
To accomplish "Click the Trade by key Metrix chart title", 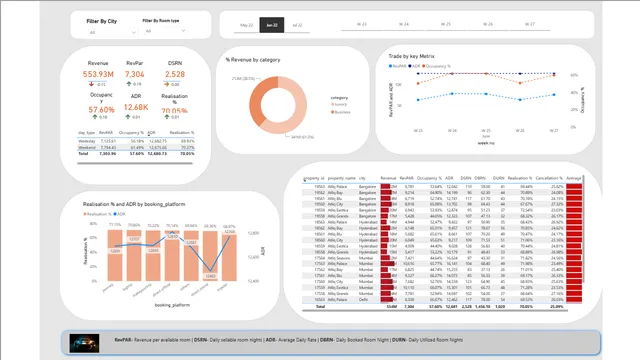I will tap(411, 56).
